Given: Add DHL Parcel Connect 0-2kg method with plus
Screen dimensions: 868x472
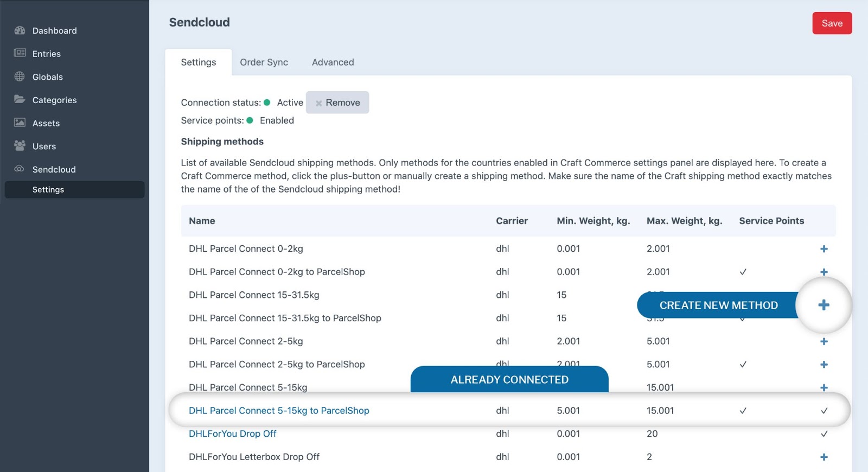Looking at the screenshot, I should pos(824,248).
